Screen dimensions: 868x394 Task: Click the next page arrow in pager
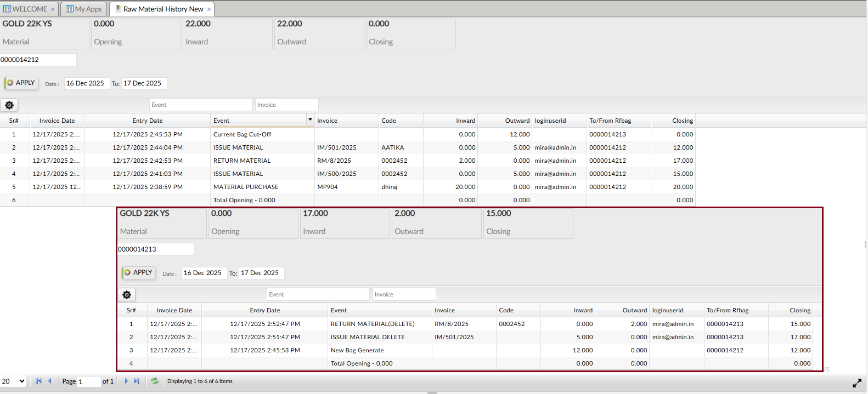coord(126,381)
